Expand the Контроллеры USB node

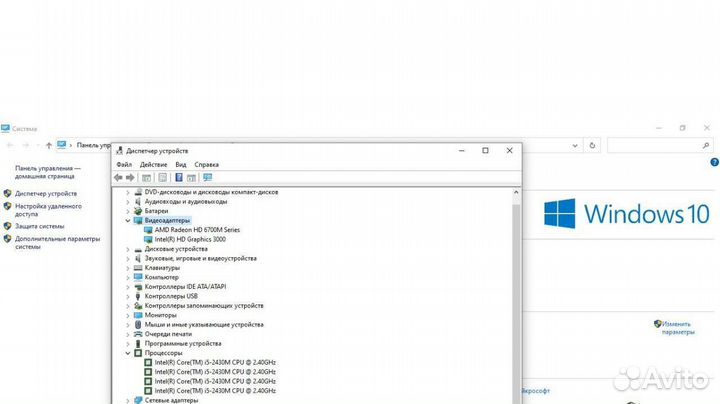pyautogui.click(x=128, y=297)
